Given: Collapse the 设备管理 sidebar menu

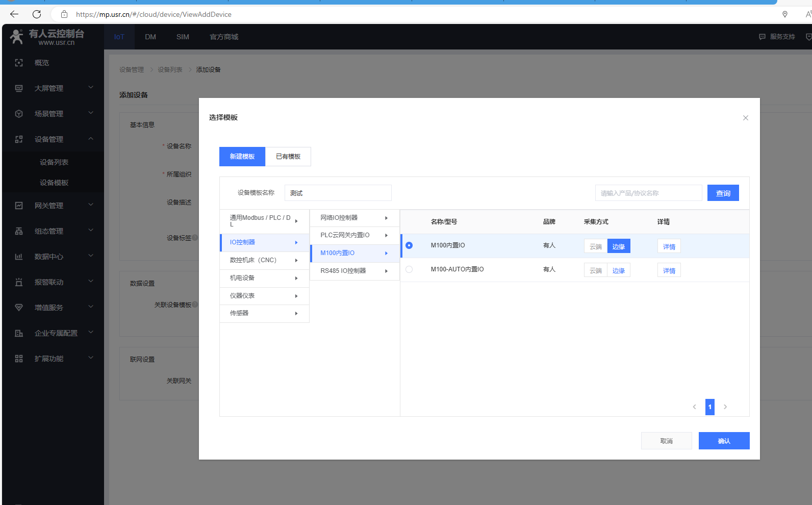Looking at the screenshot, I should coord(91,139).
